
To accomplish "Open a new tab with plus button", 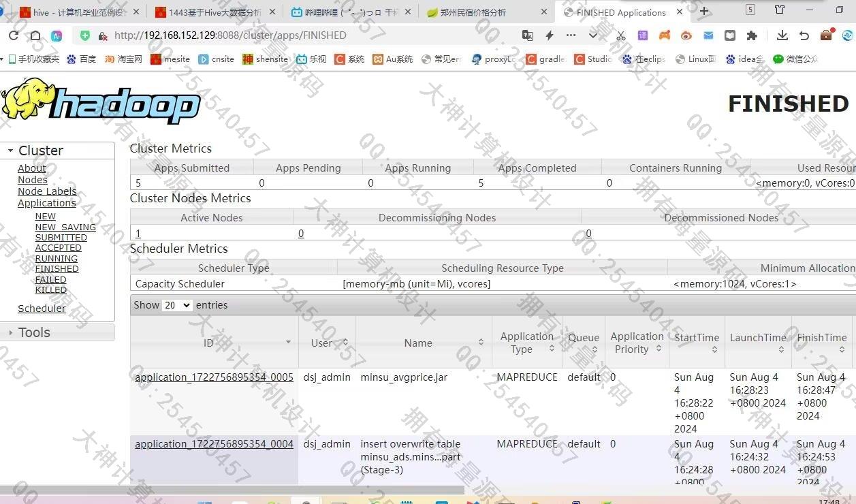I will pos(704,12).
